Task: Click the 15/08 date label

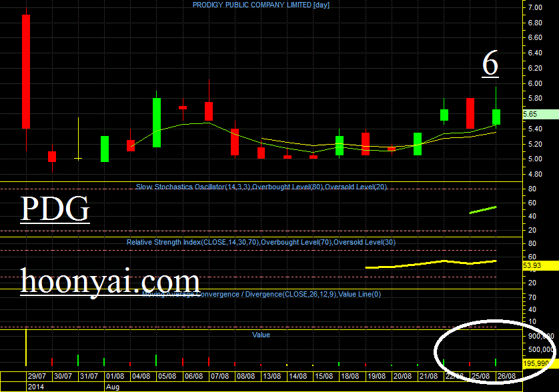Action: point(324,376)
